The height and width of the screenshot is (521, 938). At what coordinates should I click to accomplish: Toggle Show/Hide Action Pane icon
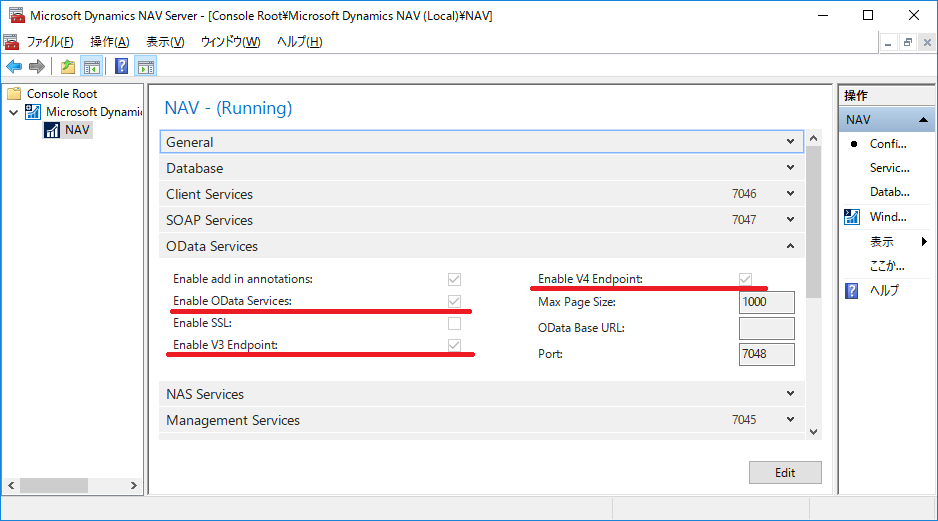point(145,66)
